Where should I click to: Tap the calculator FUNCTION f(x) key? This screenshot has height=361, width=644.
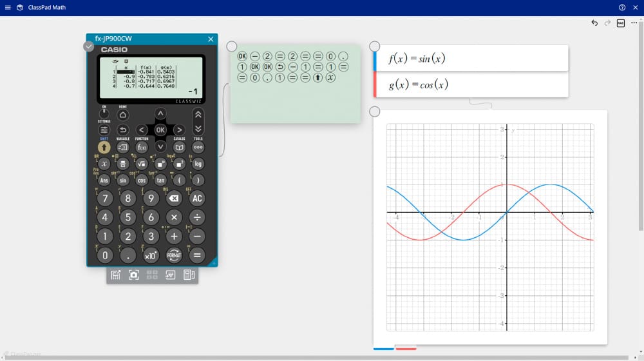coord(142,147)
